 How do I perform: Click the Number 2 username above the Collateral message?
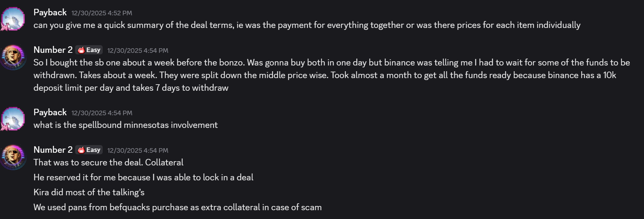coord(53,150)
